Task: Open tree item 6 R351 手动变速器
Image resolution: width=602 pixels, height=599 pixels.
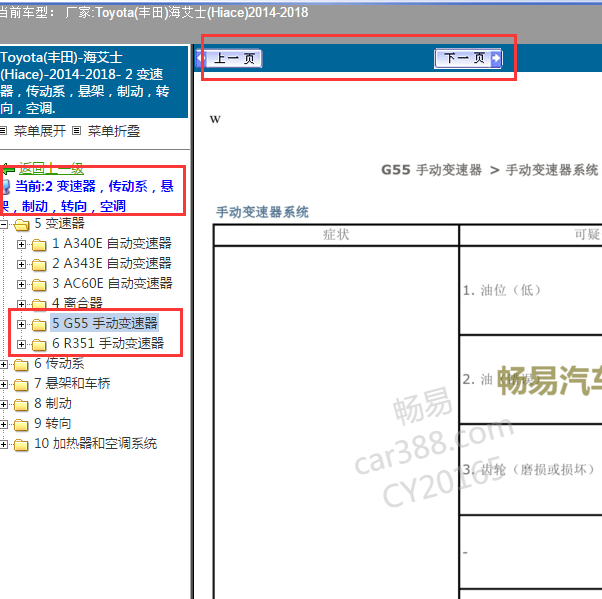Action: [108, 343]
